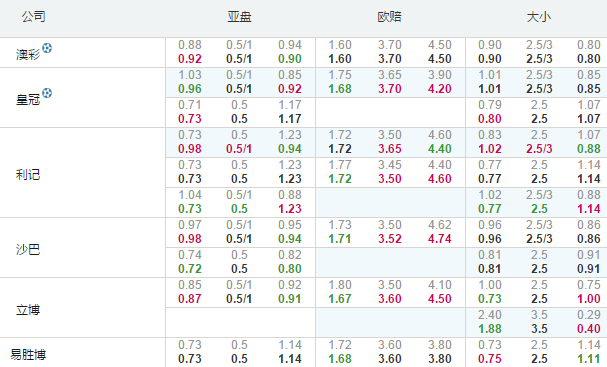Click the soccer ball icon beside 澳彩

tap(47, 48)
